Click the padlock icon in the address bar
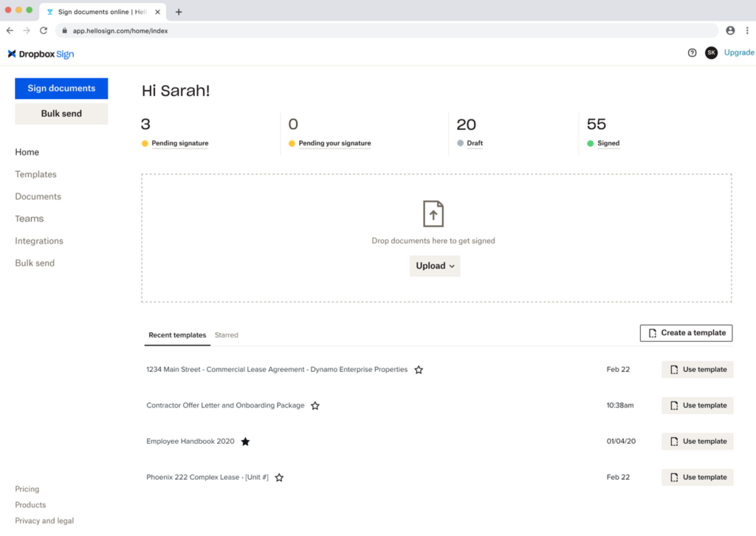Screen dimensions: 756x536 coord(66,30)
